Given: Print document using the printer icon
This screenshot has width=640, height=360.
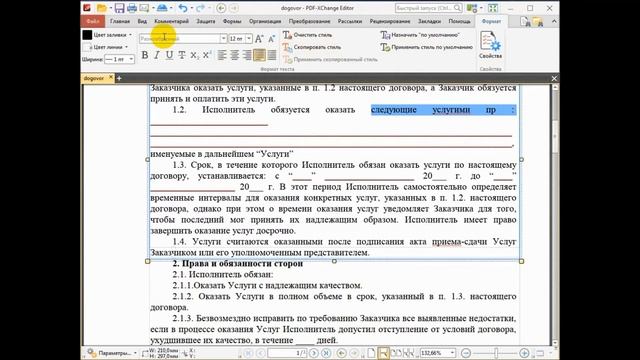Looking at the screenshot, I should coord(131,8).
